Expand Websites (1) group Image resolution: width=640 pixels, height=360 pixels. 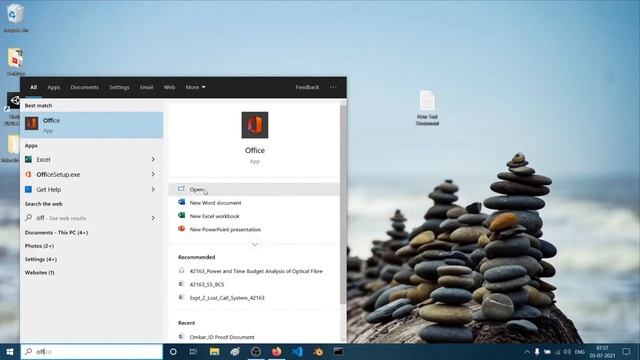[40, 273]
